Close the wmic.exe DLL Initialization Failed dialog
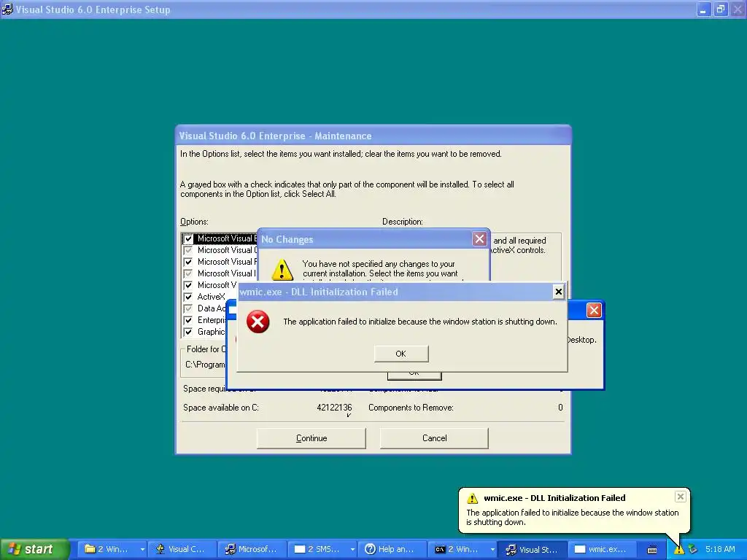 558,292
